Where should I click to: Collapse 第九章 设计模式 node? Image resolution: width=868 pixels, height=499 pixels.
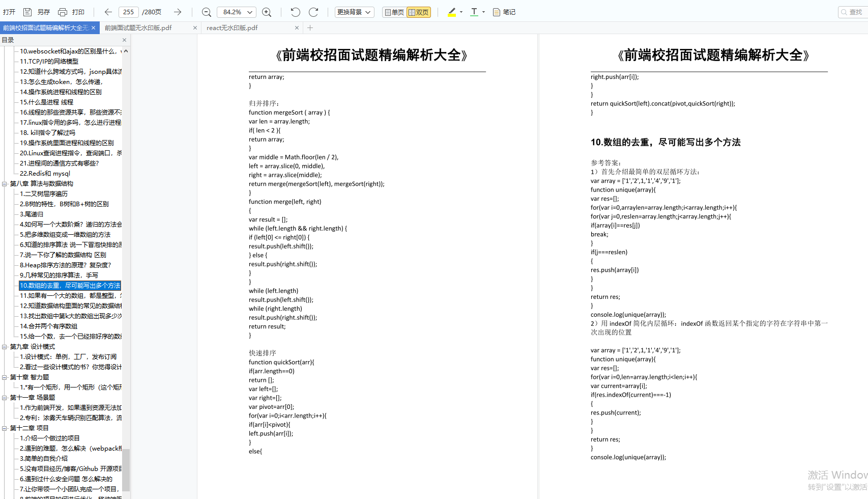pyautogui.click(x=5, y=347)
